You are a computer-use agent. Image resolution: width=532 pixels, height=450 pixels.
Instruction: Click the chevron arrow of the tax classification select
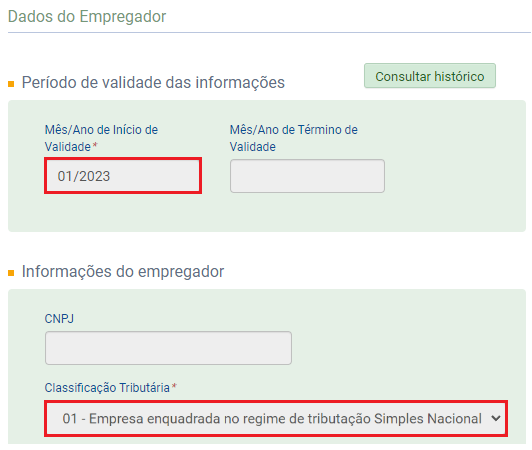(496, 418)
